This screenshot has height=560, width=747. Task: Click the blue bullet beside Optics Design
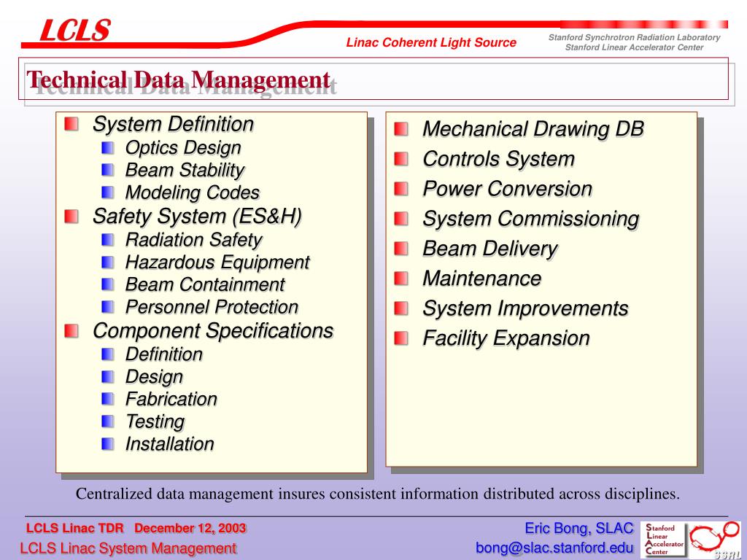(x=108, y=147)
